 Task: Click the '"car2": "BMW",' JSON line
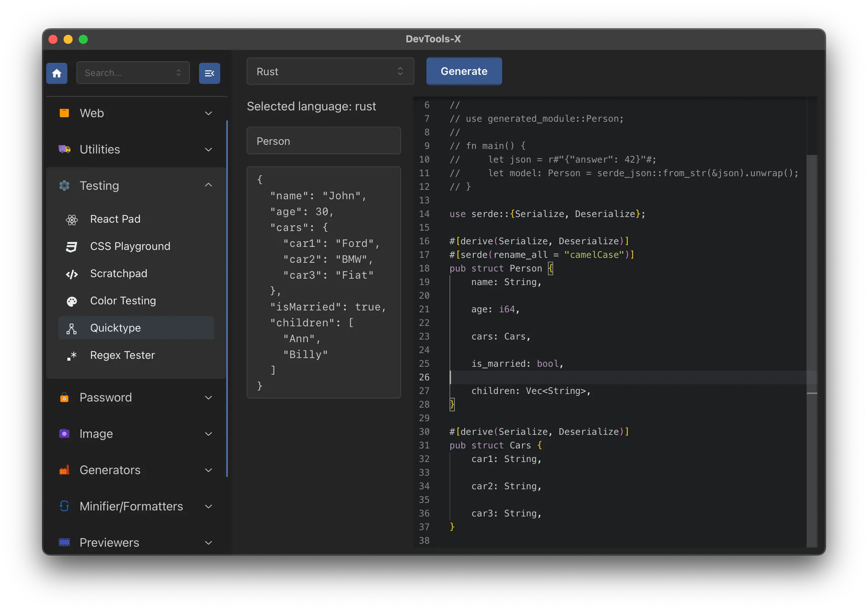click(328, 259)
